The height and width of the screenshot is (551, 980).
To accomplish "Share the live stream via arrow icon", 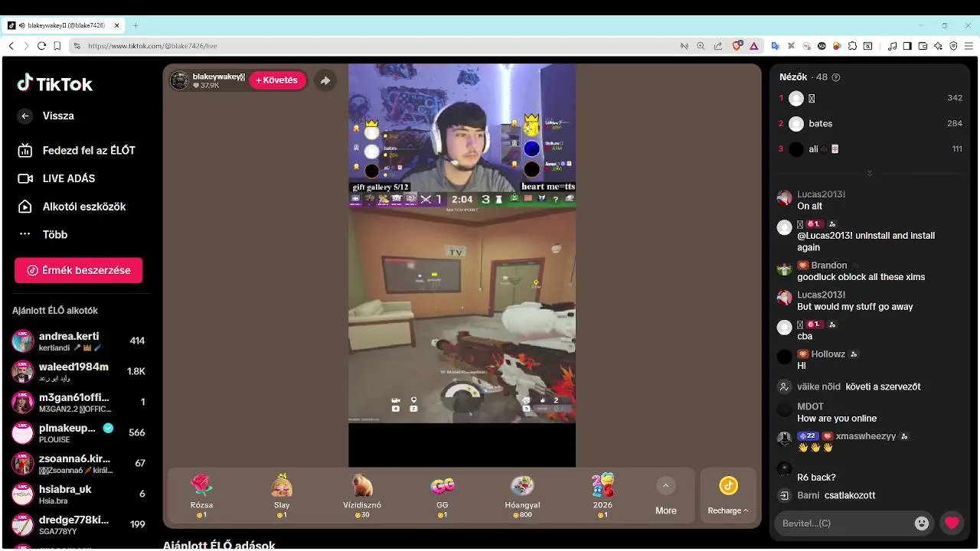I will point(325,80).
